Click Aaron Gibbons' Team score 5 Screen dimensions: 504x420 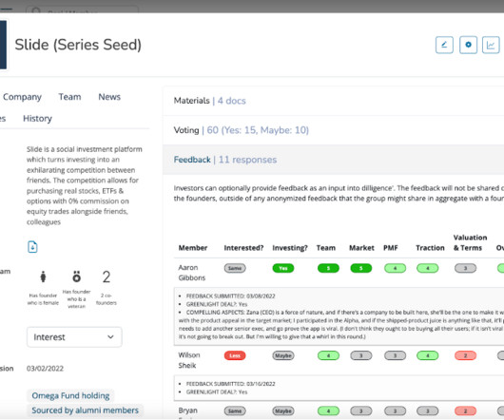point(328,268)
